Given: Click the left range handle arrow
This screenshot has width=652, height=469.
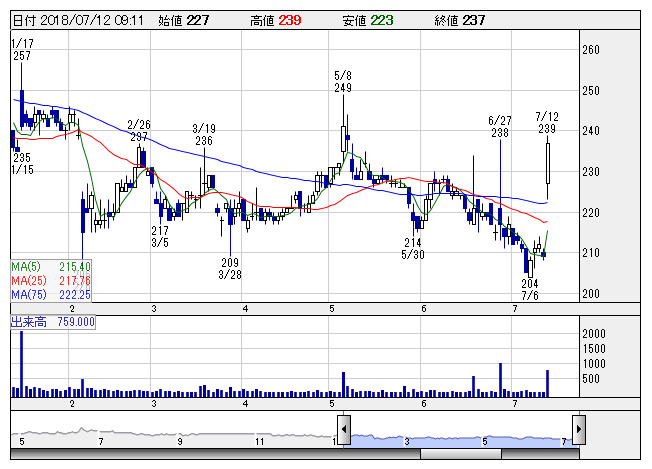Looking at the screenshot, I should coord(342,431).
